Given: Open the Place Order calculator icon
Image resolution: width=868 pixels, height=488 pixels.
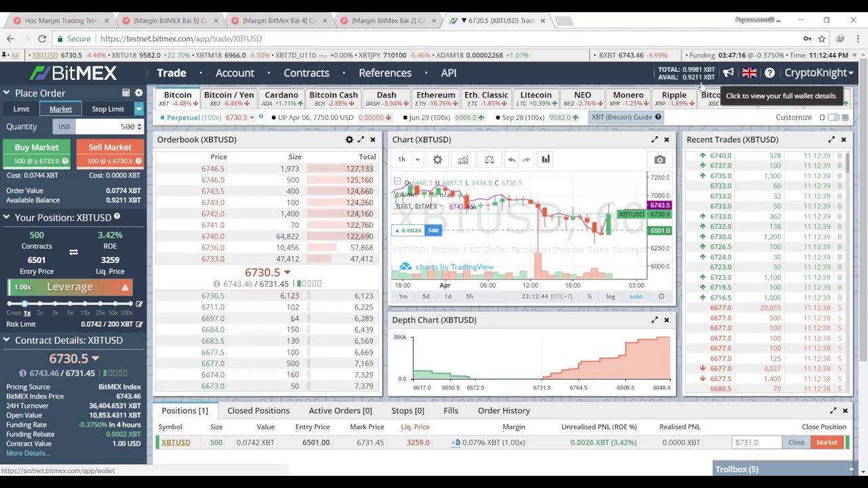Looking at the screenshot, I should click(125, 93).
